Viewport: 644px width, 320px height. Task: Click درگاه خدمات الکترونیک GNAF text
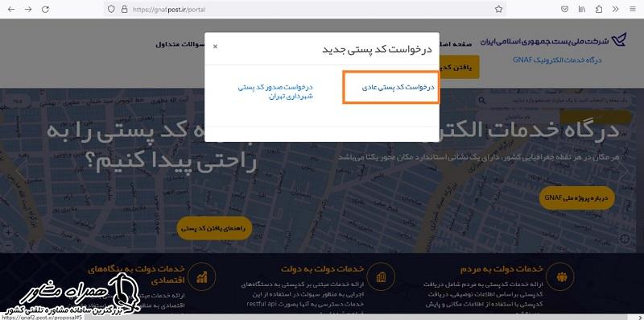pyautogui.click(x=557, y=60)
